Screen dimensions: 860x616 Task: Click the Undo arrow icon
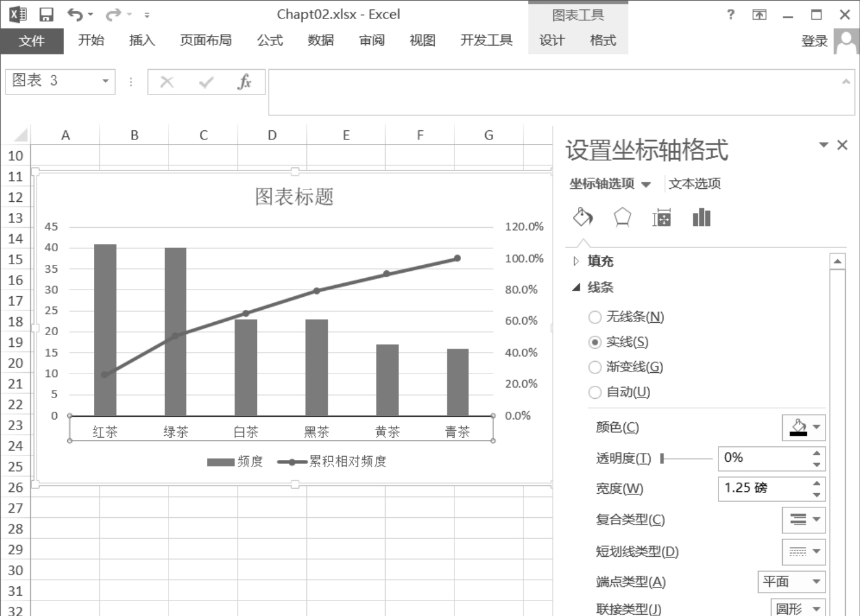75,14
